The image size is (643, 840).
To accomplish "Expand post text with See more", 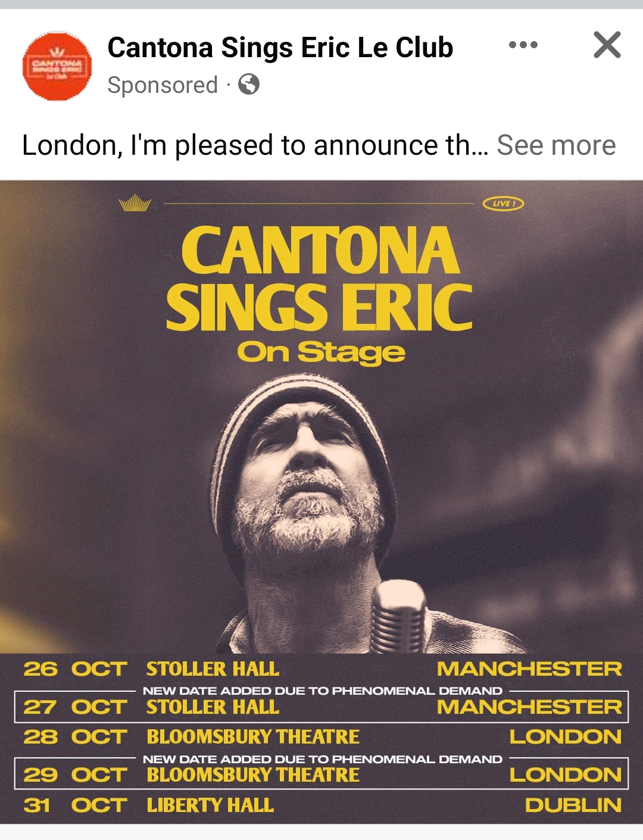I will click(556, 145).
